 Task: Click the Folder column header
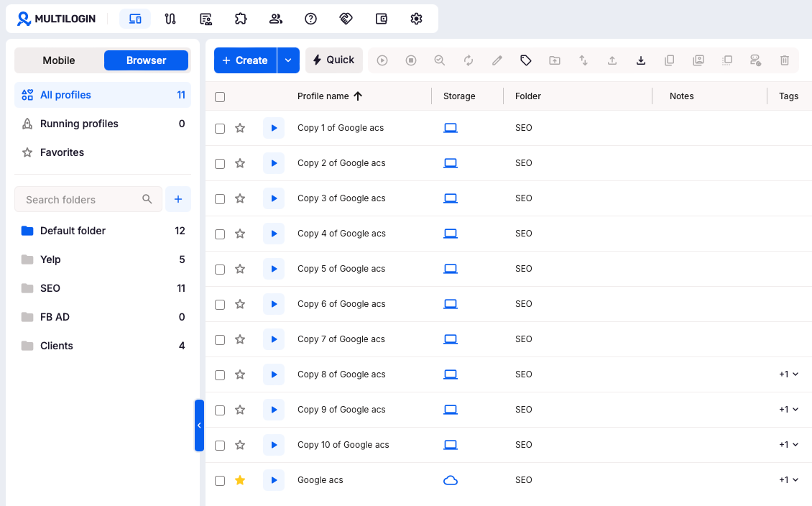pos(527,96)
